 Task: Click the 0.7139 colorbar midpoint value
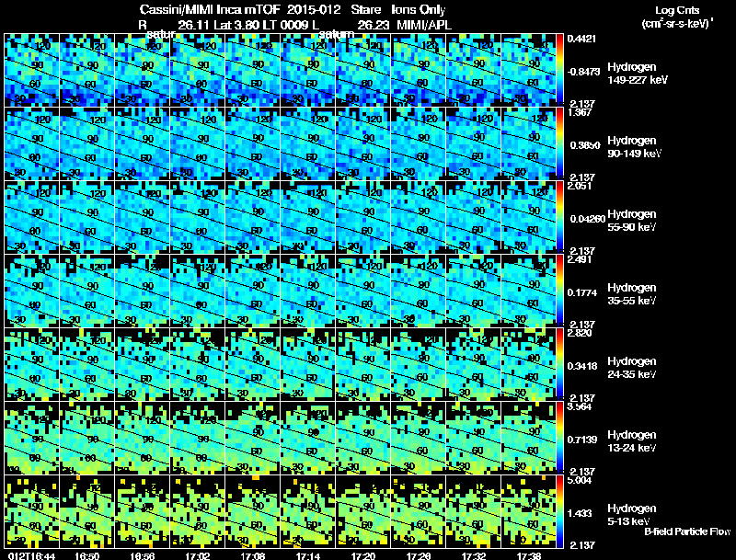[x=582, y=440]
